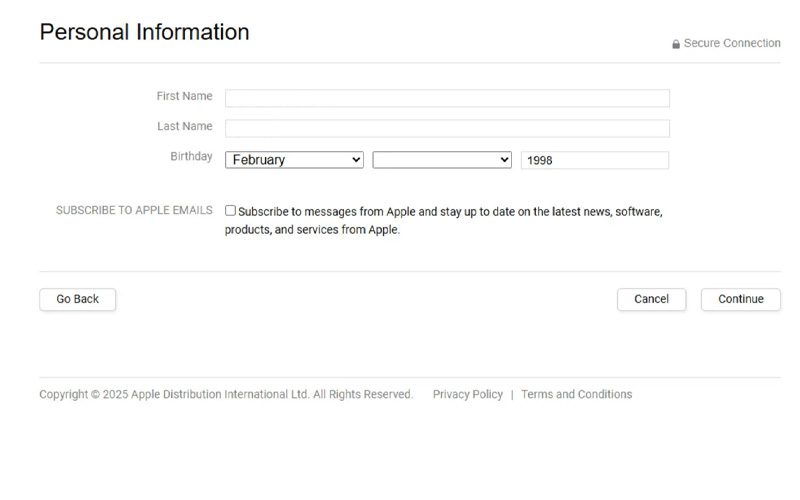
Task: Click the lock icon beside Secure Connection
Action: coord(676,44)
